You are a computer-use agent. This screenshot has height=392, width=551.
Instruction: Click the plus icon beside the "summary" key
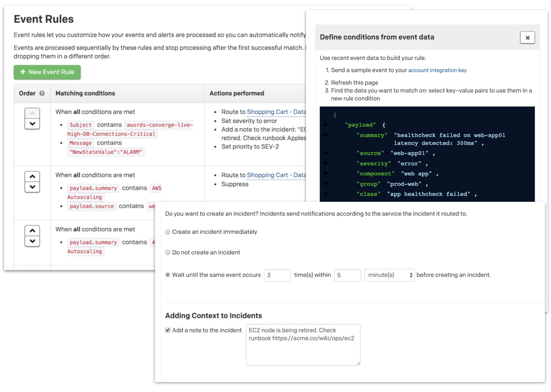click(326, 135)
